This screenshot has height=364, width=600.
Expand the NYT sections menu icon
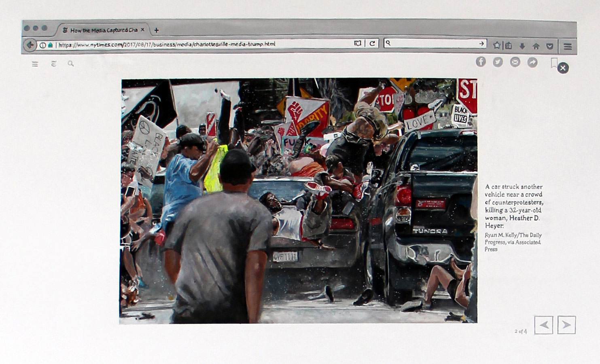(35, 64)
